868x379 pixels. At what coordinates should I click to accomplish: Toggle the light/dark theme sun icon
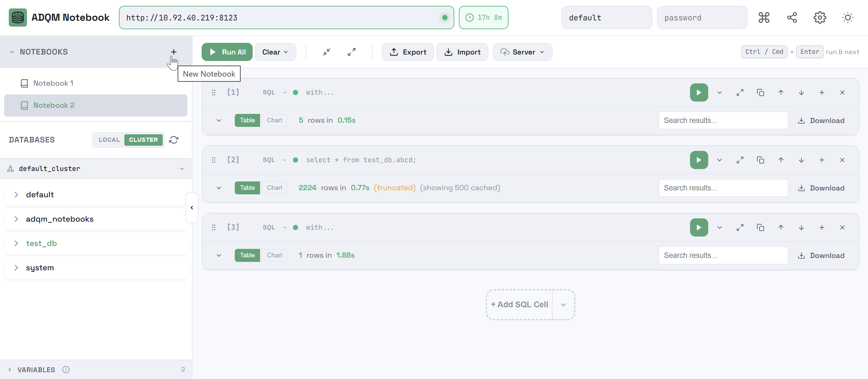847,18
